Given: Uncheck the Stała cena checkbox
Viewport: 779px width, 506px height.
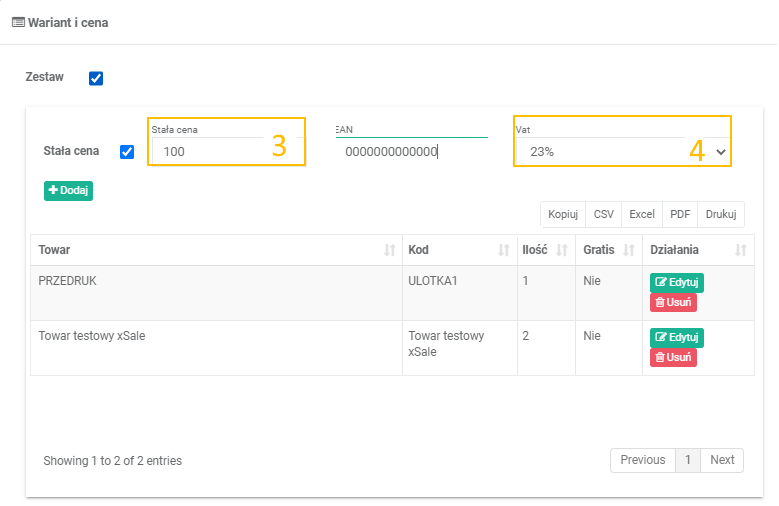Looking at the screenshot, I should pyautogui.click(x=127, y=152).
